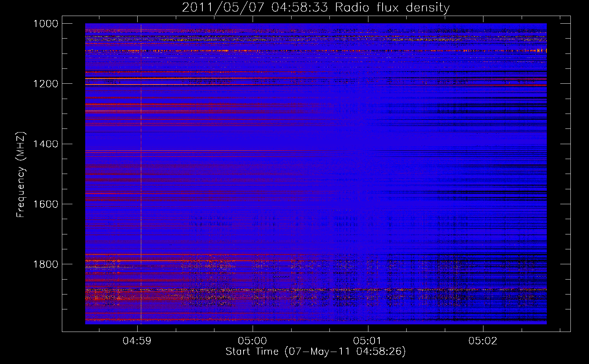Click the '1800' frequency axis label
Screen dimensions: 589x364
tap(46, 264)
